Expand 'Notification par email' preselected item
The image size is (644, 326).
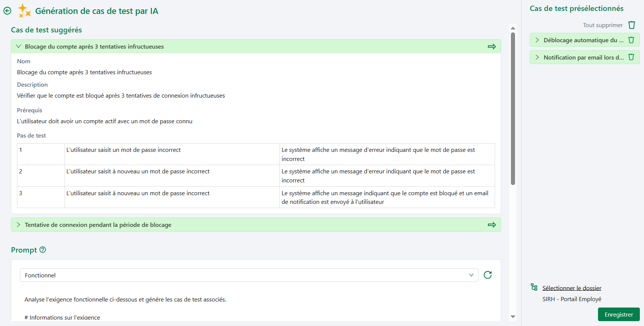(537, 57)
